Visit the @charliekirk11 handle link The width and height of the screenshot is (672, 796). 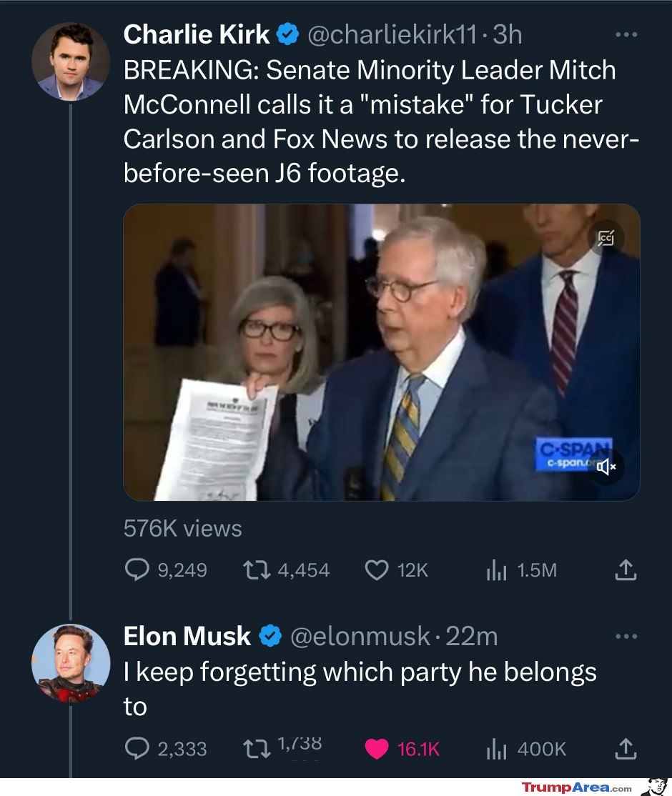coord(392,34)
